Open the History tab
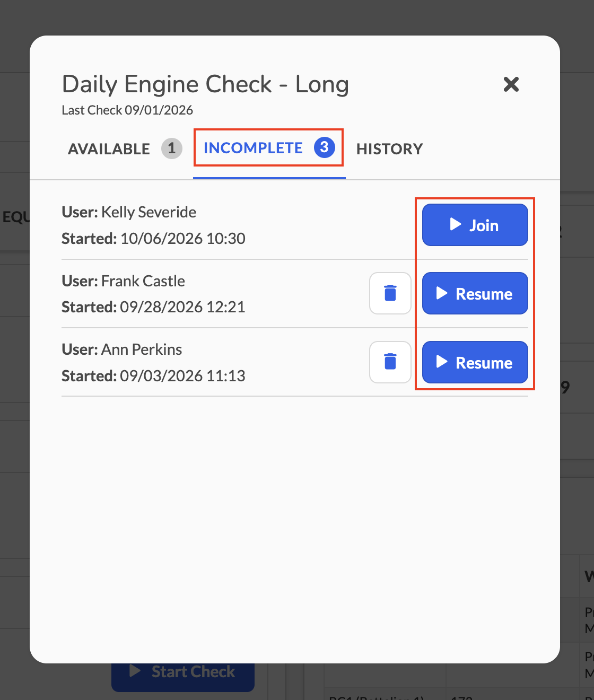594x700 pixels. click(390, 148)
